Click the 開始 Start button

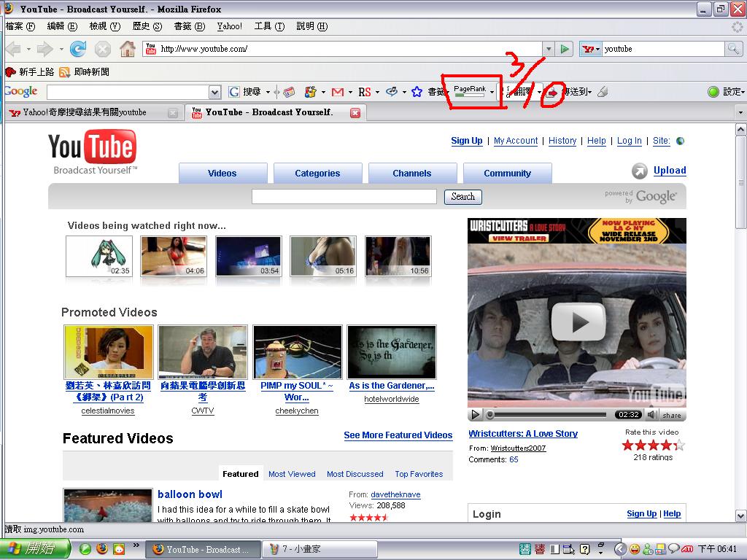coord(34,549)
